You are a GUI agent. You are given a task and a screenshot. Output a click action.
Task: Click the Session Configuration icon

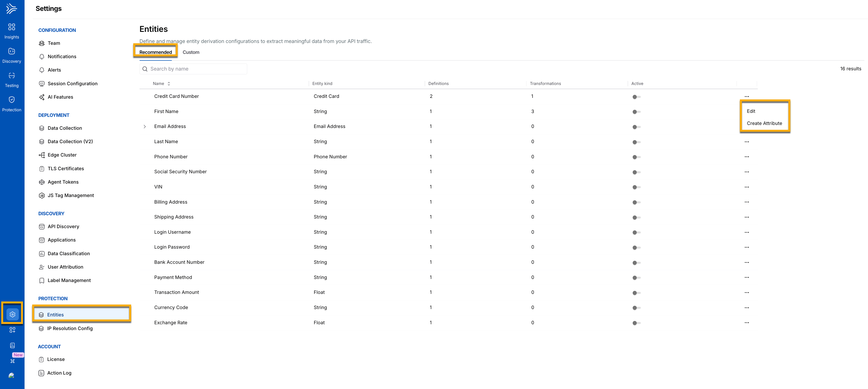pos(42,84)
